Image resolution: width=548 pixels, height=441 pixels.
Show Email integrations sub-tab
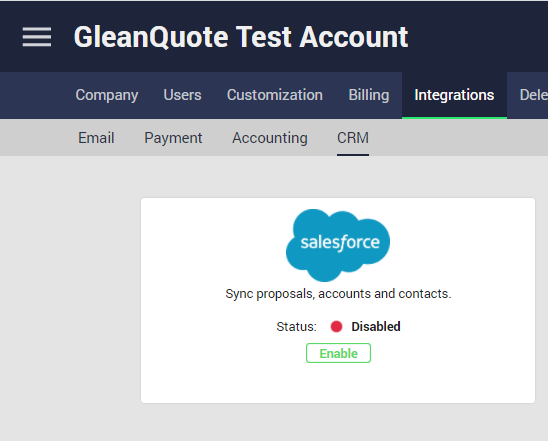(96, 138)
